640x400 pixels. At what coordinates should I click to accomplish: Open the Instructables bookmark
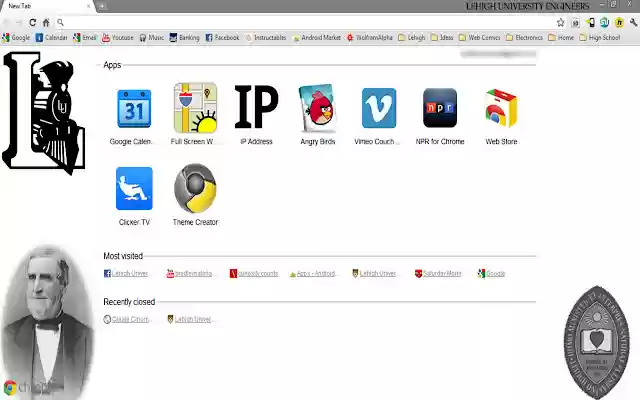pyautogui.click(x=265, y=38)
